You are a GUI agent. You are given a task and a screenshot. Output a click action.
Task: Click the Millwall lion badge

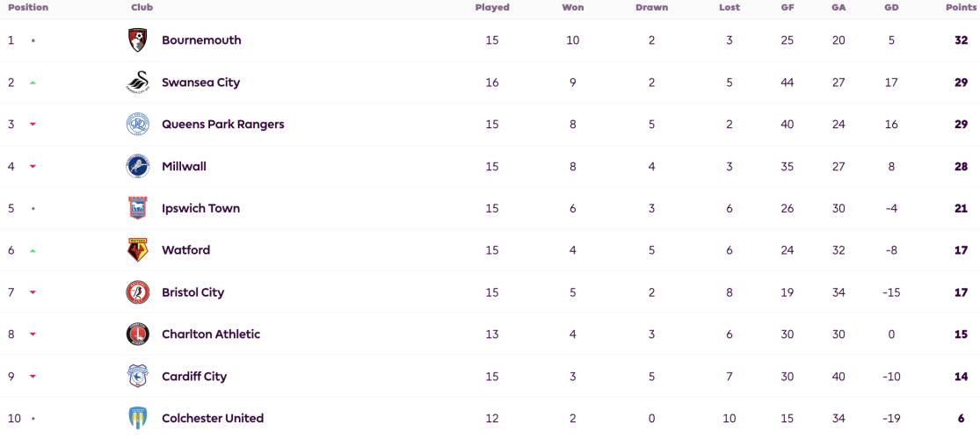click(x=137, y=166)
